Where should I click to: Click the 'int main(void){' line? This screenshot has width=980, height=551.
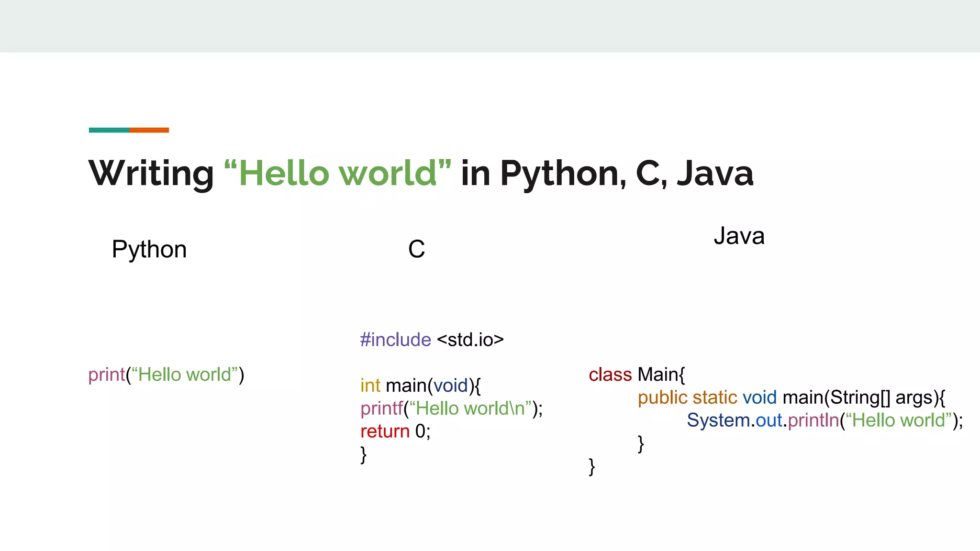(x=420, y=386)
